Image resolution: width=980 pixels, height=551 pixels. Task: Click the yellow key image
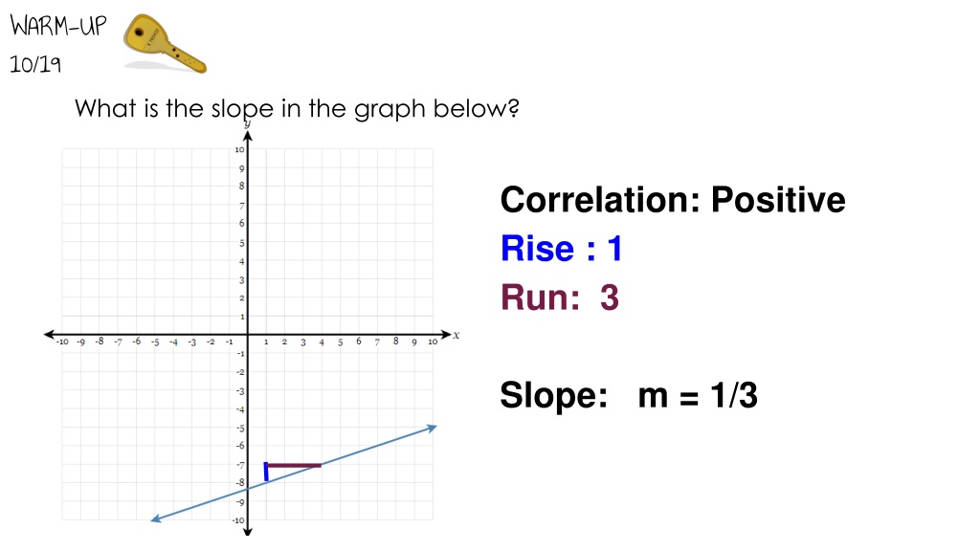pyautogui.click(x=165, y=44)
